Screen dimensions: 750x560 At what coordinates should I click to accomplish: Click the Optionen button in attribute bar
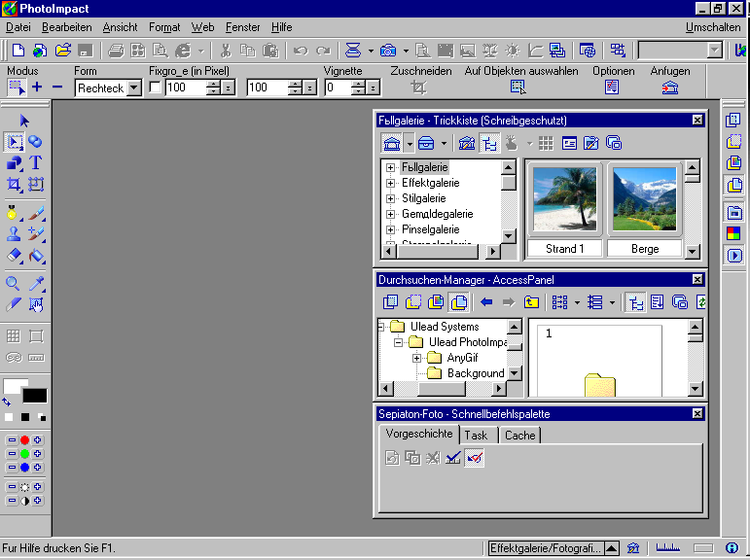tap(612, 87)
